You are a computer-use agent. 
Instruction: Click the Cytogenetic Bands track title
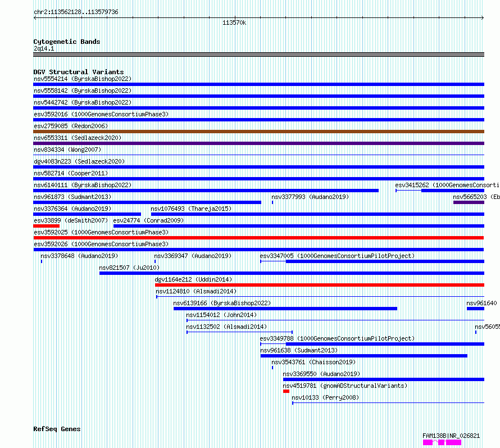tap(67, 42)
